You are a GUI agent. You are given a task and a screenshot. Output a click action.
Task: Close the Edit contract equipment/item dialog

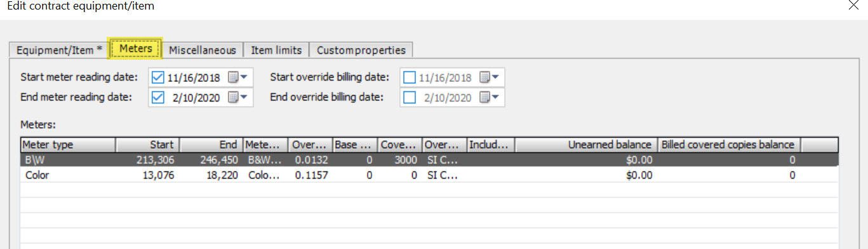pos(853,6)
